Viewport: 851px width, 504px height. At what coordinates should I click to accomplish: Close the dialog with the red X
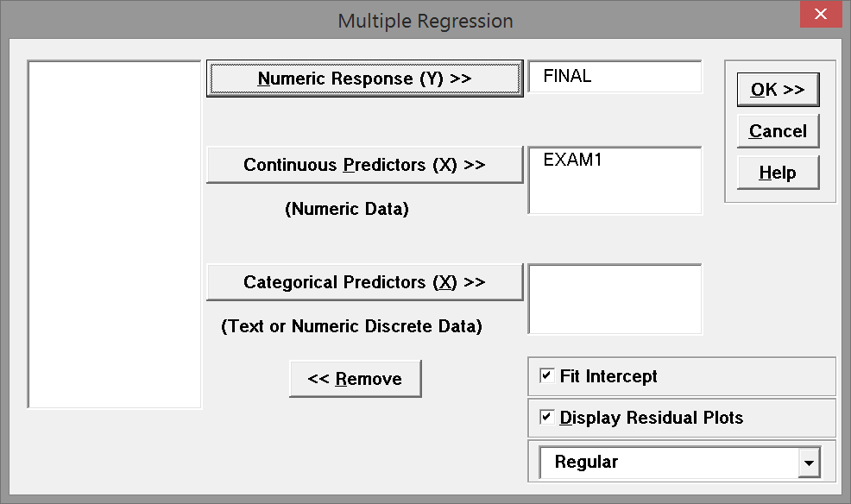[819, 15]
